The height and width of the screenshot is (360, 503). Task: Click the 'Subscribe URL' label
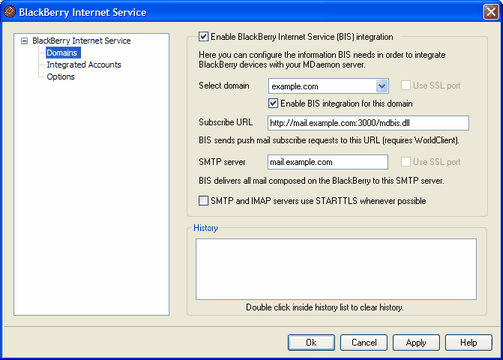tap(226, 122)
